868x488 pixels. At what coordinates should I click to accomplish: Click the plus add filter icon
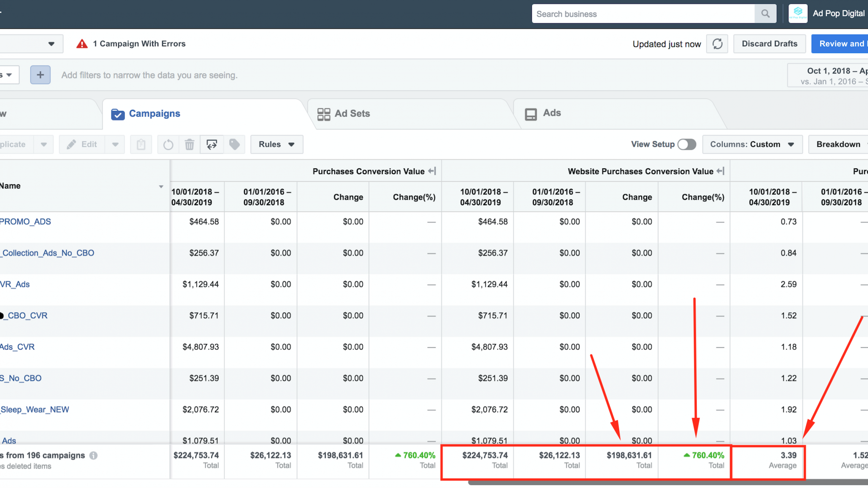[41, 75]
